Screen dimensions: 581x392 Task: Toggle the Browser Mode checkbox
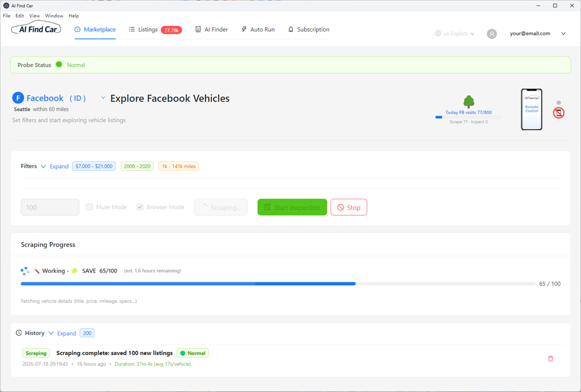(140, 207)
